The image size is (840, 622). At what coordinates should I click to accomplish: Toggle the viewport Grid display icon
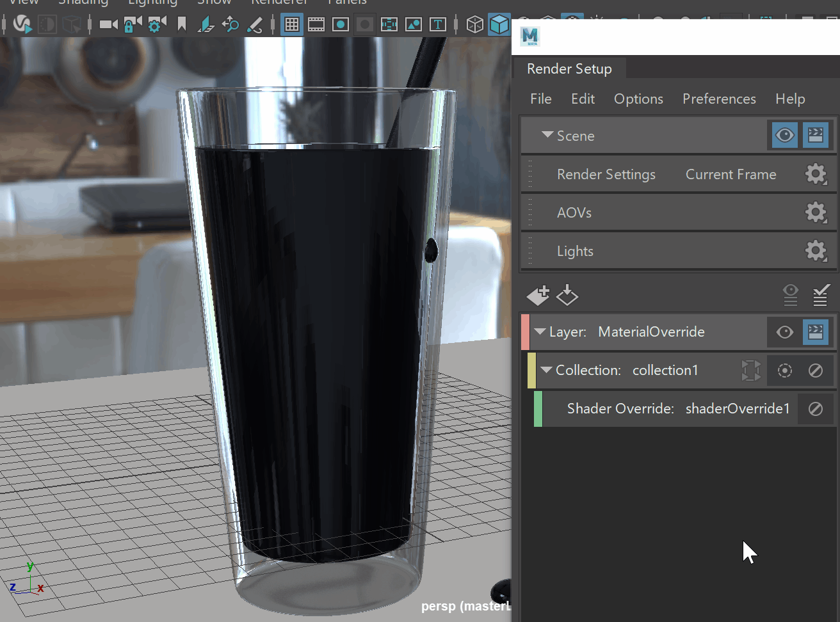click(x=292, y=25)
